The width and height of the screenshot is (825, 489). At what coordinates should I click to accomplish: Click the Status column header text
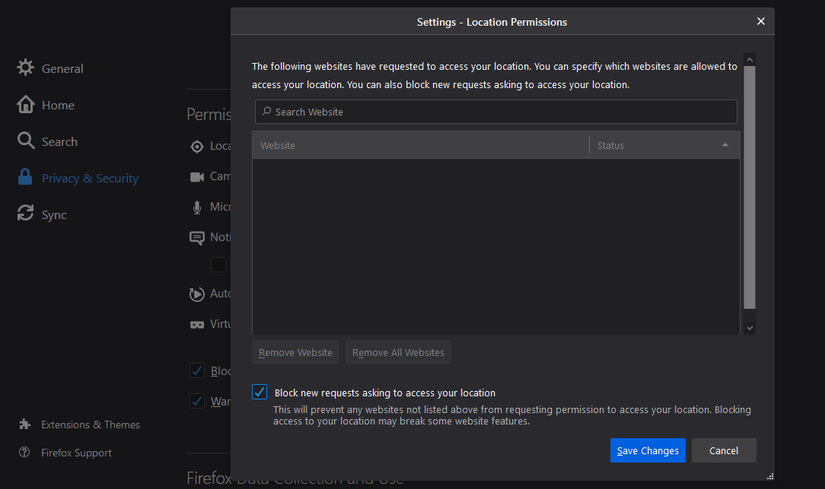pyautogui.click(x=610, y=145)
